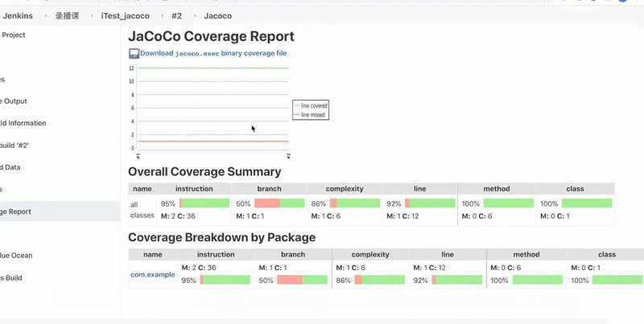Image resolution: width=644 pixels, height=324 pixels.
Task: Click com.example line 92% bar
Action: click(x=457, y=280)
